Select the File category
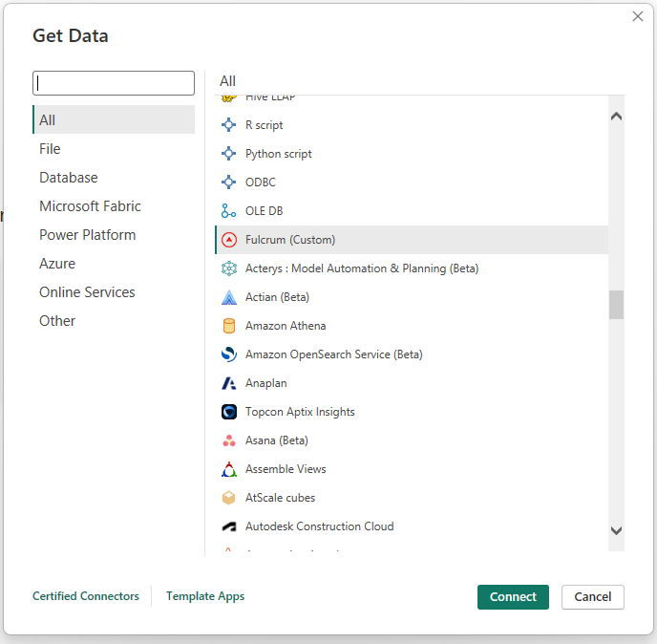This screenshot has height=644, width=657. coord(114,149)
